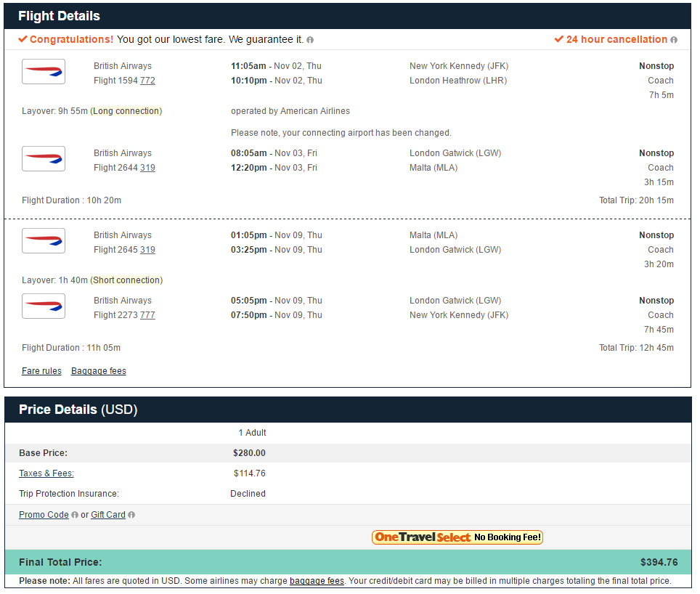
Task: Click the $394.76 final total price
Action: click(659, 562)
